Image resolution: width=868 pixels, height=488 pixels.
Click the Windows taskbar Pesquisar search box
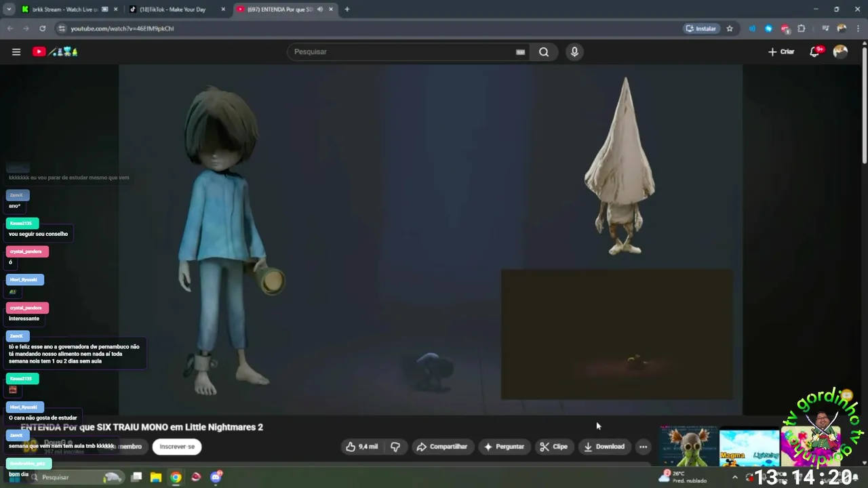75,477
